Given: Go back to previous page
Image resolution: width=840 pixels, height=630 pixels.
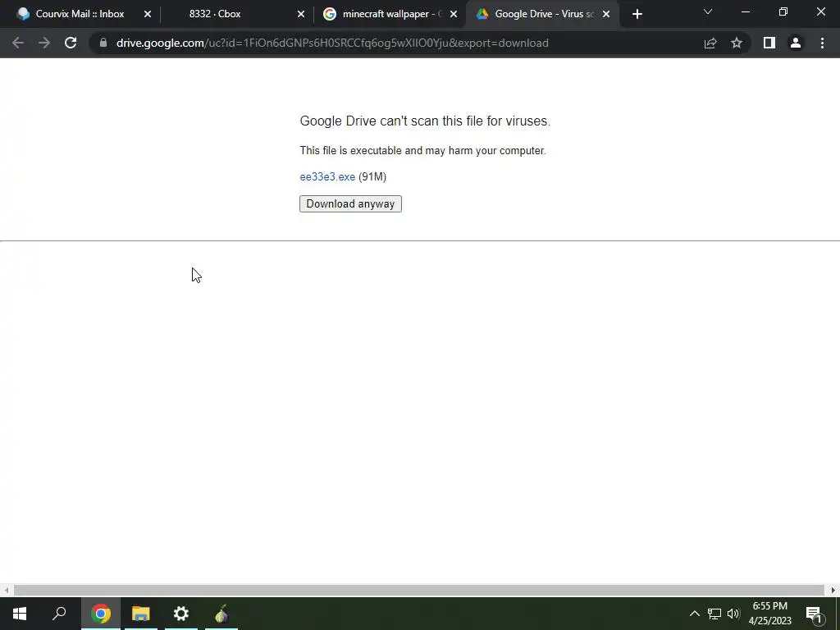Looking at the screenshot, I should pos(18,43).
